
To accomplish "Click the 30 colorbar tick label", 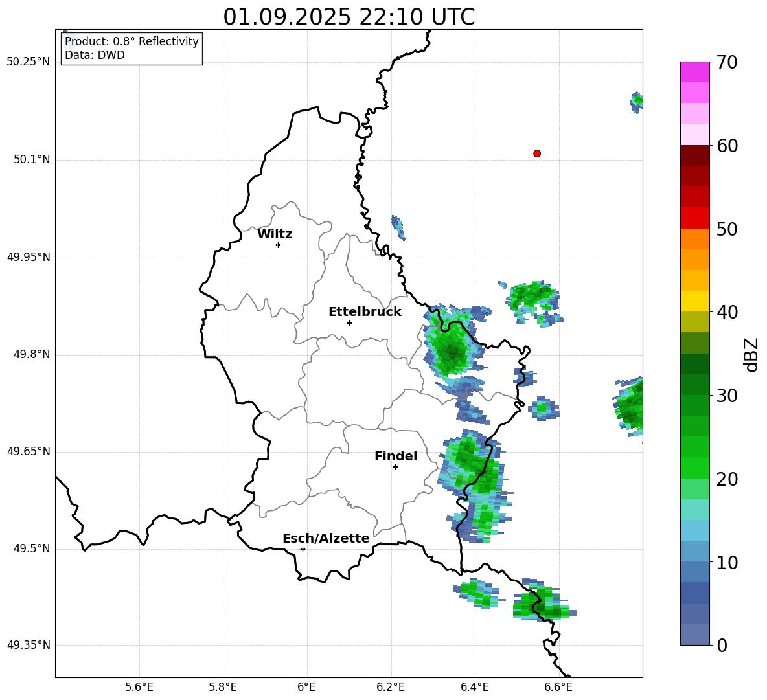I will (727, 396).
